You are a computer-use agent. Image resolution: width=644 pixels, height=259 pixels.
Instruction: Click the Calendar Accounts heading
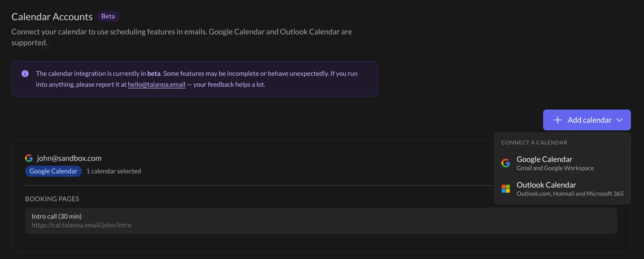pos(52,17)
